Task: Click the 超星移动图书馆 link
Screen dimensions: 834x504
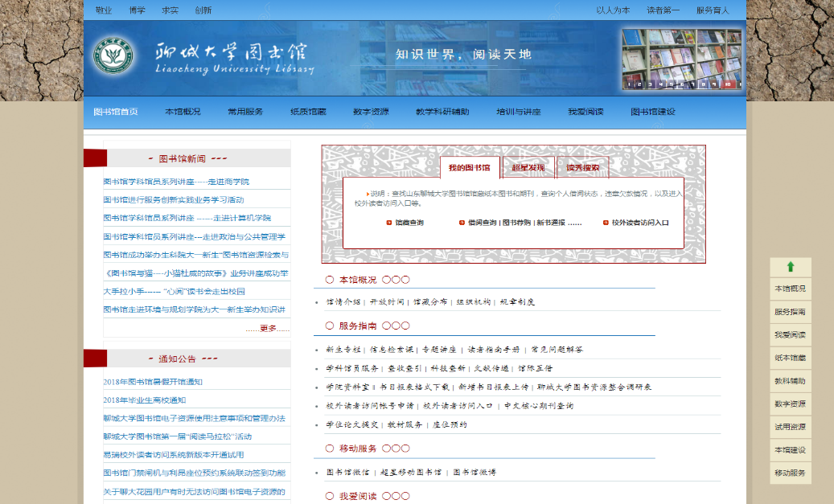Action: pyautogui.click(x=411, y=472)
